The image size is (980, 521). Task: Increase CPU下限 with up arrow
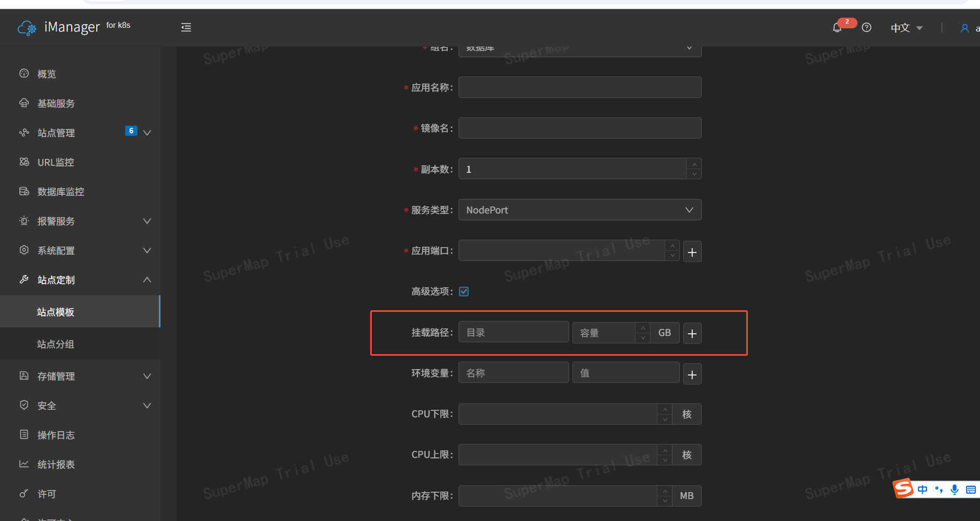coord(665,409)
